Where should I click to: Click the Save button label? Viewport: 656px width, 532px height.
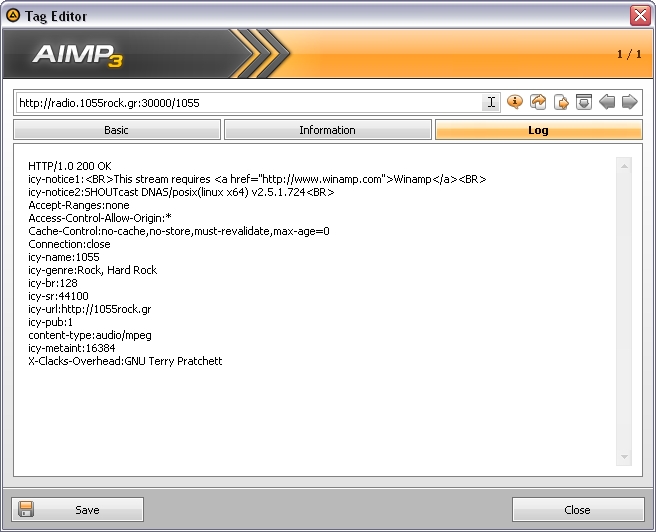click(87, 510)
